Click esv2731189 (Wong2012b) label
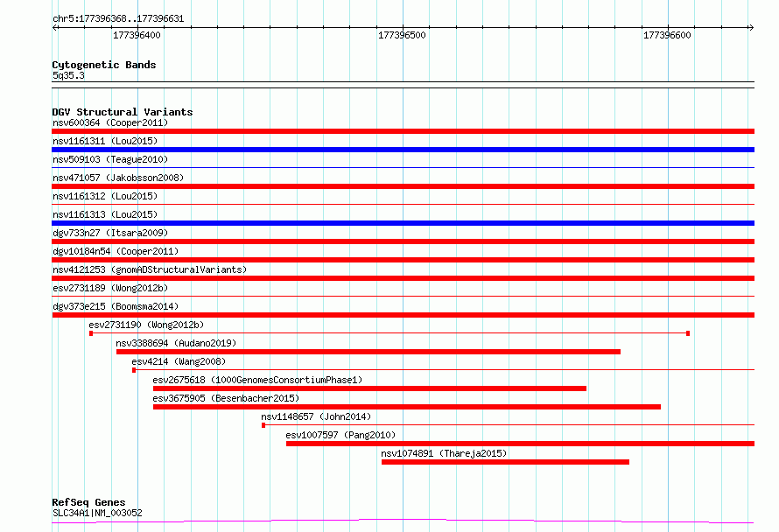779x532 pixels. (x=110, y=288)
